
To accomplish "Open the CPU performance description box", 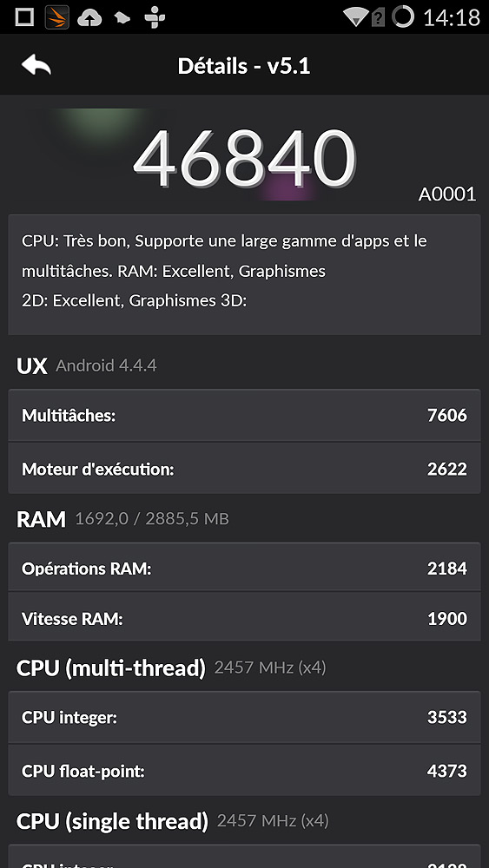I will click(x=244, y=274).
